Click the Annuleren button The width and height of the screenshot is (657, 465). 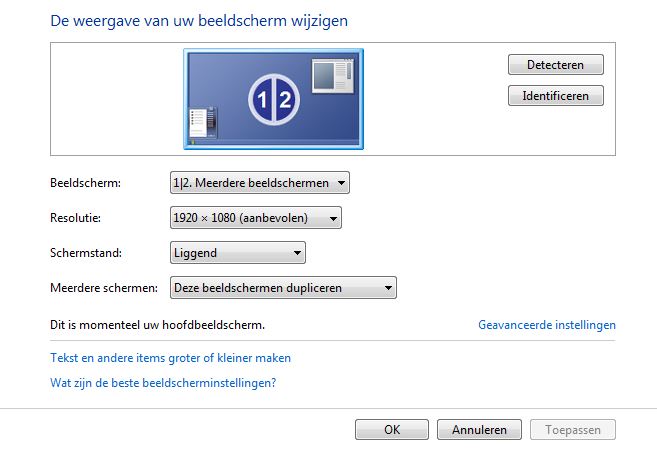click(479, 429)
